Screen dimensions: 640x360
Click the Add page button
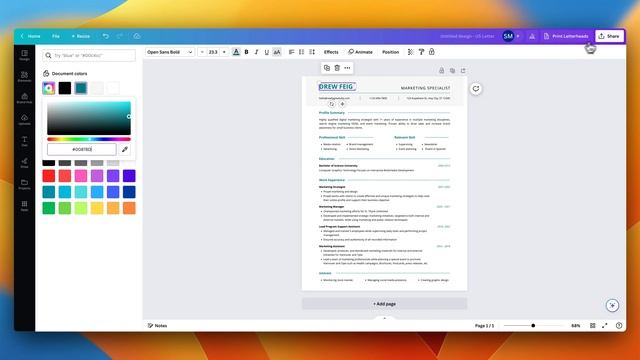pyautogui.click(x=384, y=304)
